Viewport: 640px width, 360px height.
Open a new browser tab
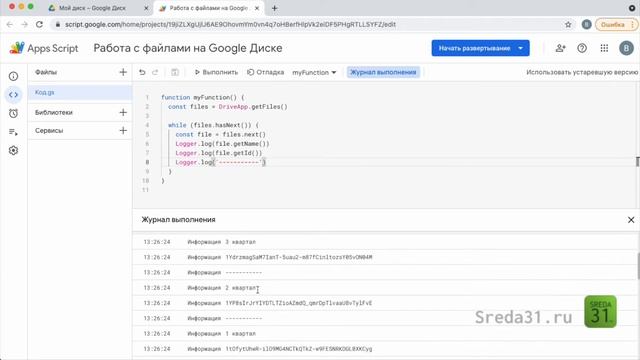pyautogui.click(x=274, y=8)
